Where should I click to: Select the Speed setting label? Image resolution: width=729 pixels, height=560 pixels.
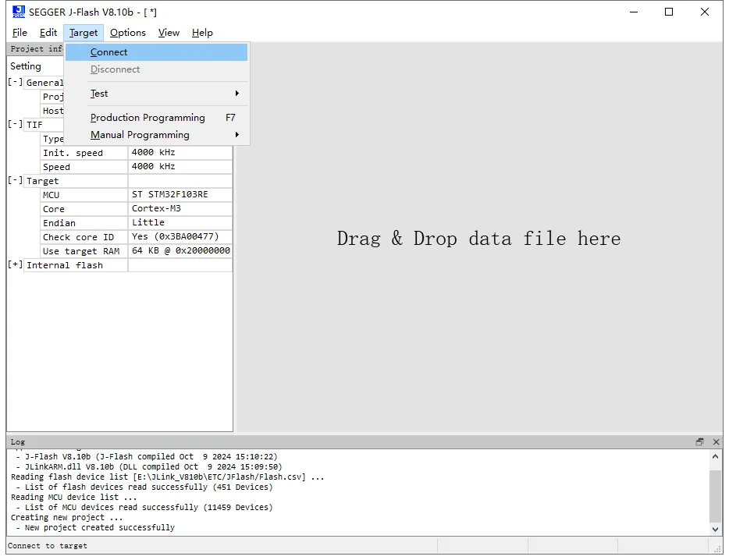coord(84,167)
